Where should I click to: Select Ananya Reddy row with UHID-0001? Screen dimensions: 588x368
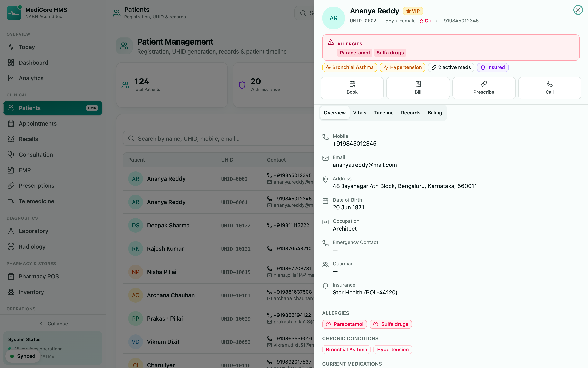point(219,202)
